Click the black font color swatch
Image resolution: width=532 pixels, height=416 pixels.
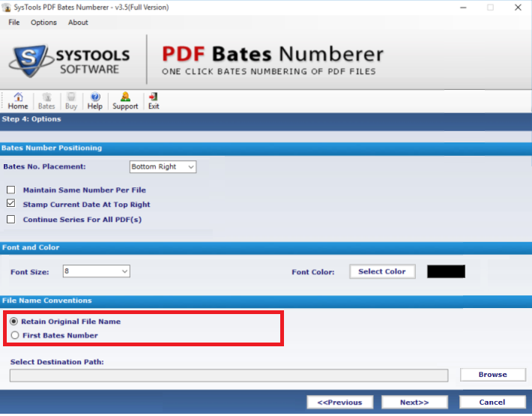pyautogui.click(x=446, y=271)
